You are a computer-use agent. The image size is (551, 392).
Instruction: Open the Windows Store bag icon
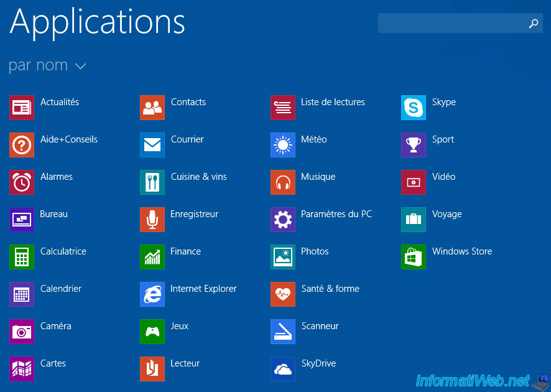pyautogui.click(x=414, y=256)
